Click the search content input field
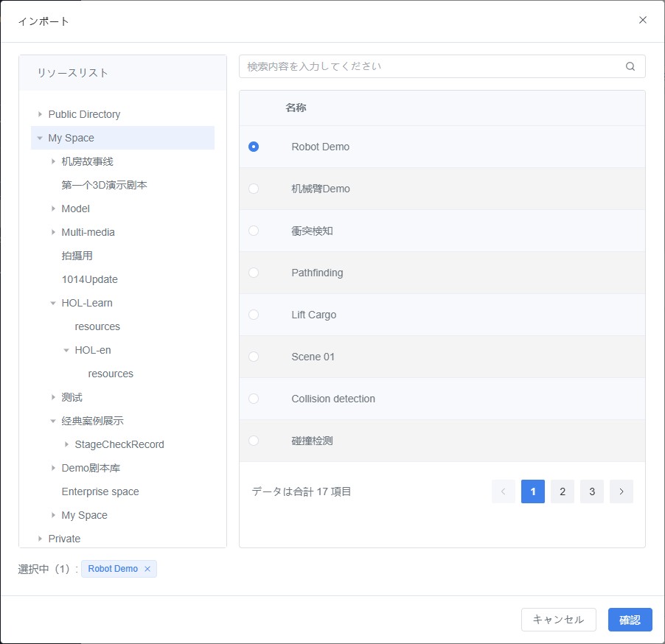 pyautogui.click(x=431, y=66)
